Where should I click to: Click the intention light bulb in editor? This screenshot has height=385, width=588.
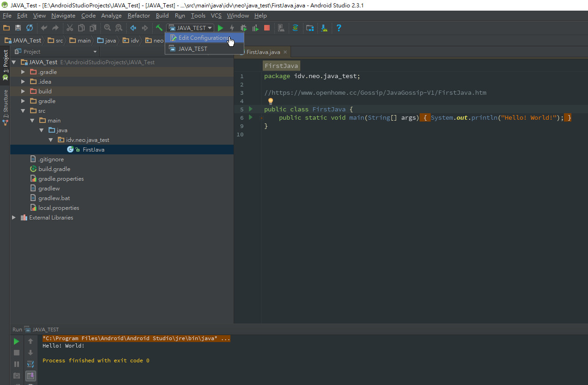(271, 101)
